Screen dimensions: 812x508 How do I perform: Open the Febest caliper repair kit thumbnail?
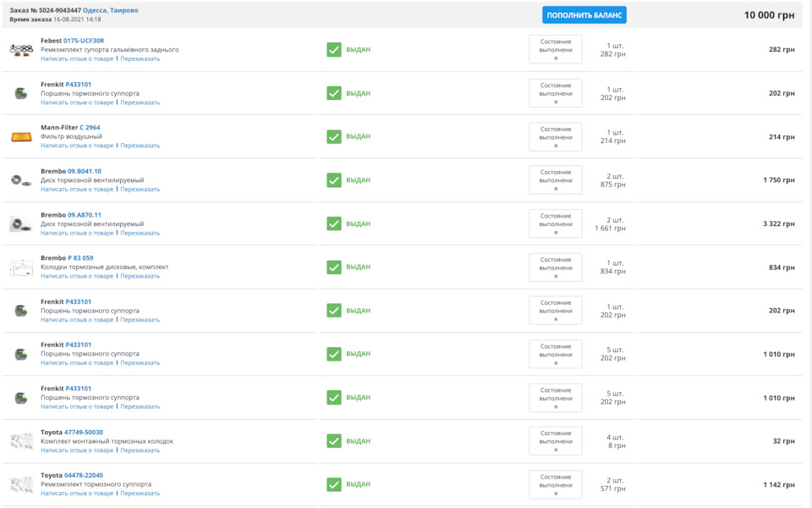[21, 50]
